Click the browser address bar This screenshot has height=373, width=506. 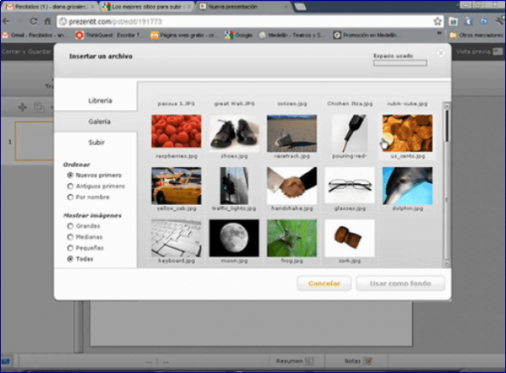pos(245,22)
